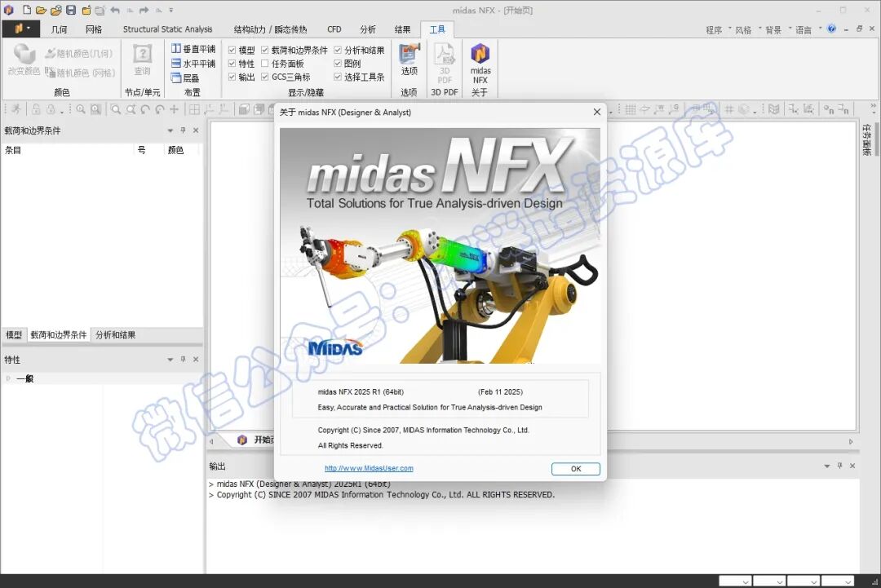Viewport: 881px width, 588px height.
Task: Click the 垂直平铺 tile vertically icon
Action: [176, 49]
